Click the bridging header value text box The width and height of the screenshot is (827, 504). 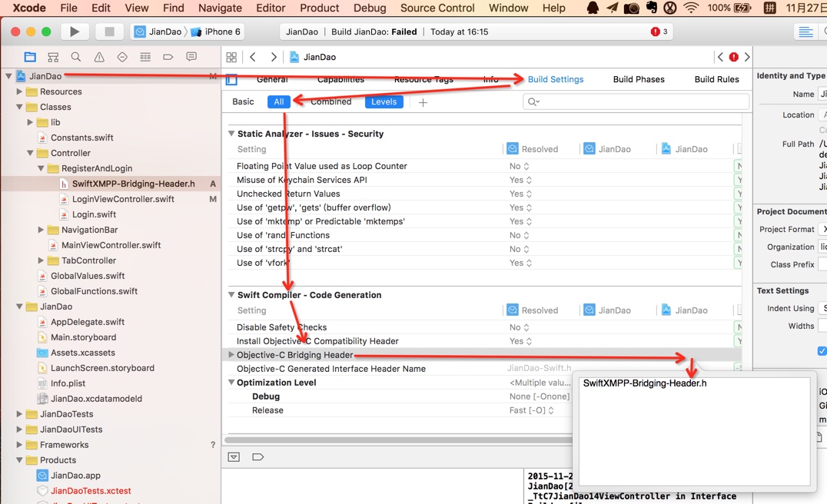tap(694, 431)
